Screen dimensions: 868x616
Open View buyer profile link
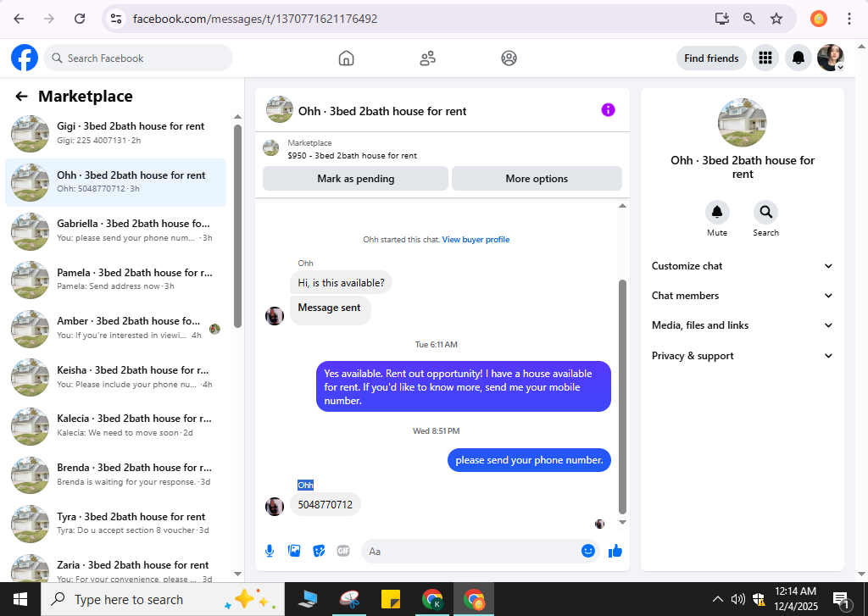point(476,240)
